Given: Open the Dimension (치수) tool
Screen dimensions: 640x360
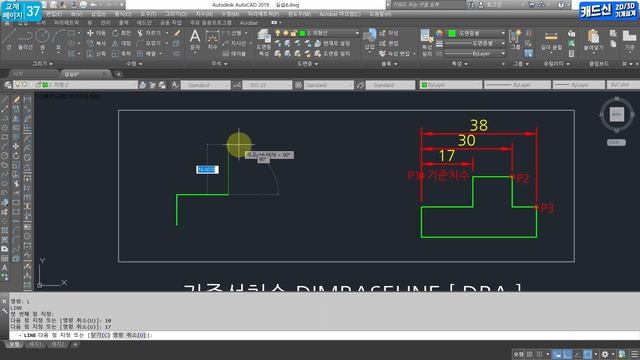Looking at the screenshot, I should click(x=212, y=40).
